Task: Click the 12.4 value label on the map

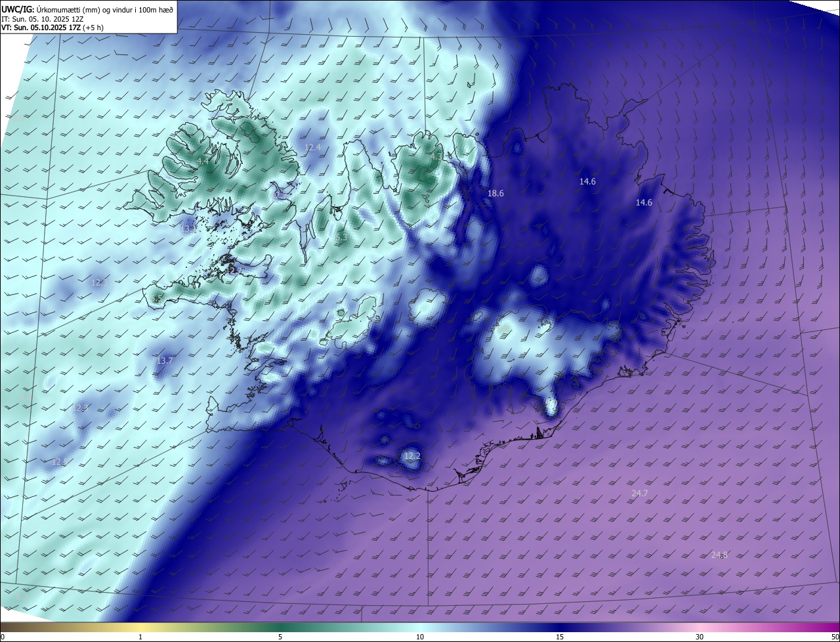Action: [x=313, y=148]
